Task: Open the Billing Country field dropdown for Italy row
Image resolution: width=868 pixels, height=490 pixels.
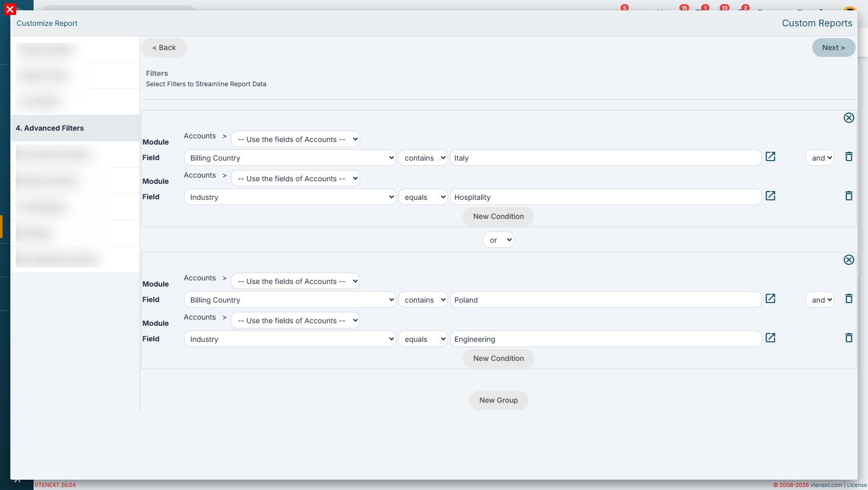Action: tap(290, 158)
